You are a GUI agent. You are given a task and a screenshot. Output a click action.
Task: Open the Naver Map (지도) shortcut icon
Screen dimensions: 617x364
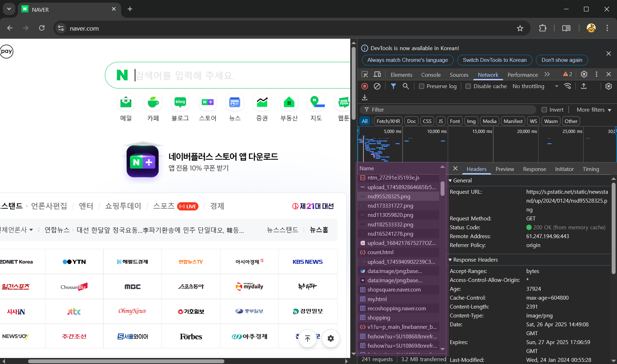[317, 102]
